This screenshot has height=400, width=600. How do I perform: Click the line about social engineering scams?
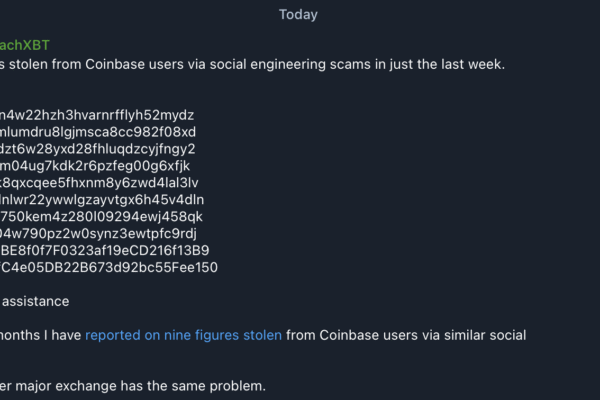[x=253, y=64]
